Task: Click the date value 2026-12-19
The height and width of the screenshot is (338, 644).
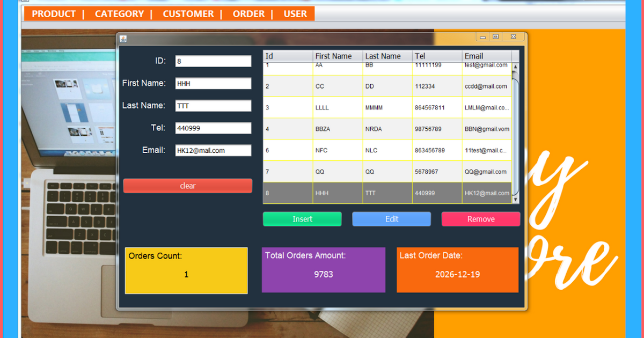Action: (x=458, y=274)
